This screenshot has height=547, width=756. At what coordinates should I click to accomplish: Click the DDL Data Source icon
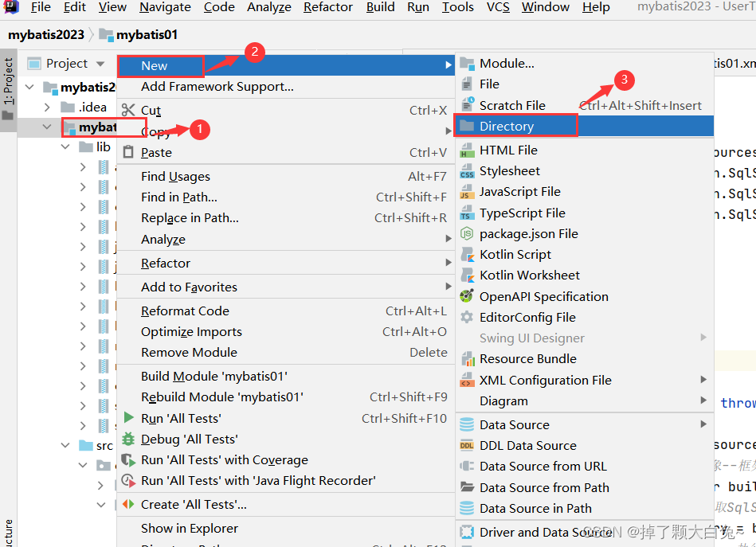tap(467, 445)
